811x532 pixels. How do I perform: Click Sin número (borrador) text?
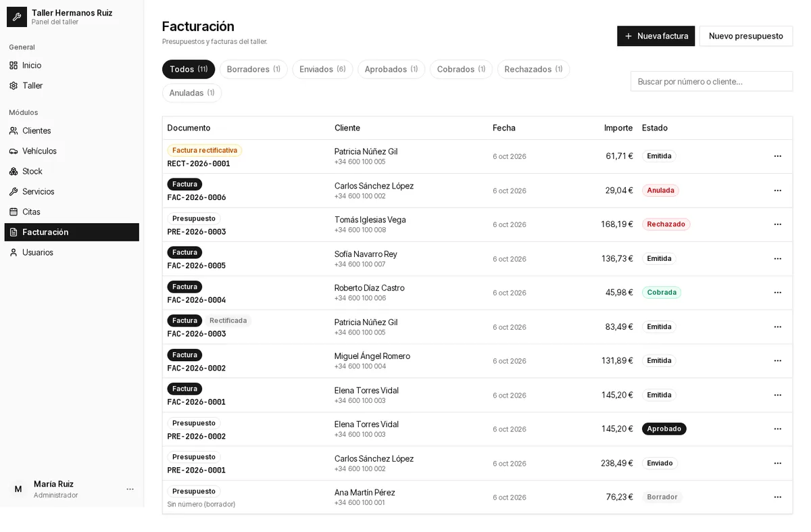click(x=201, y=504)
